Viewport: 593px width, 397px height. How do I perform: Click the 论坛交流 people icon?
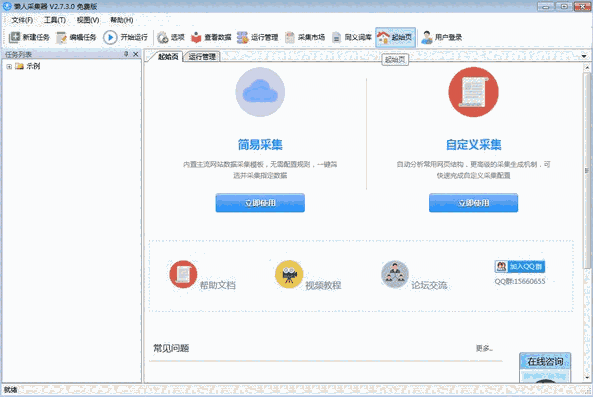click(395, 274)
